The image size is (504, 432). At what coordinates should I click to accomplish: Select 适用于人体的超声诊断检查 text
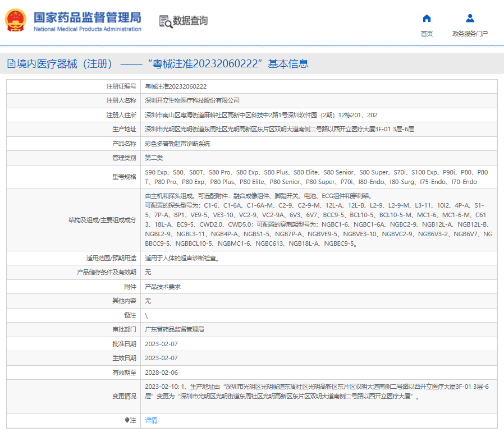click(x=182, y=258)
